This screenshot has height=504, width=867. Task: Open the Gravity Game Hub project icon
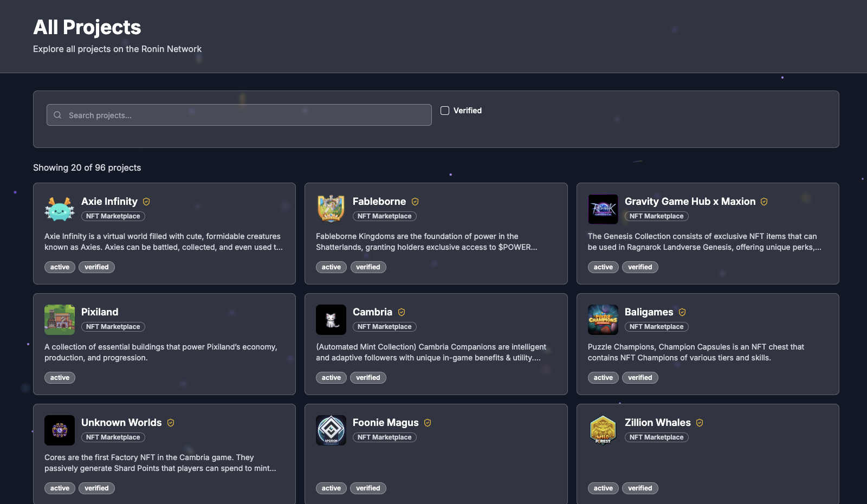(603, 209)
